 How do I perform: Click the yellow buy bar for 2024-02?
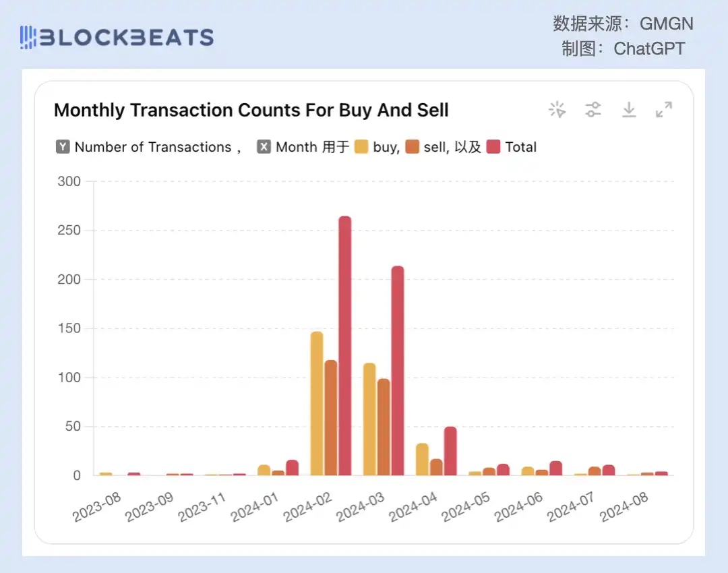317,403
